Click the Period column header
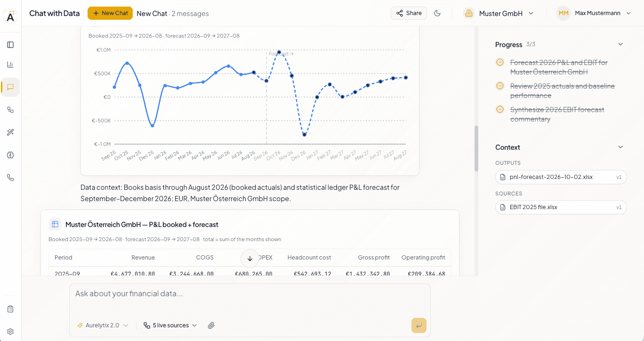 coord(64,258)
